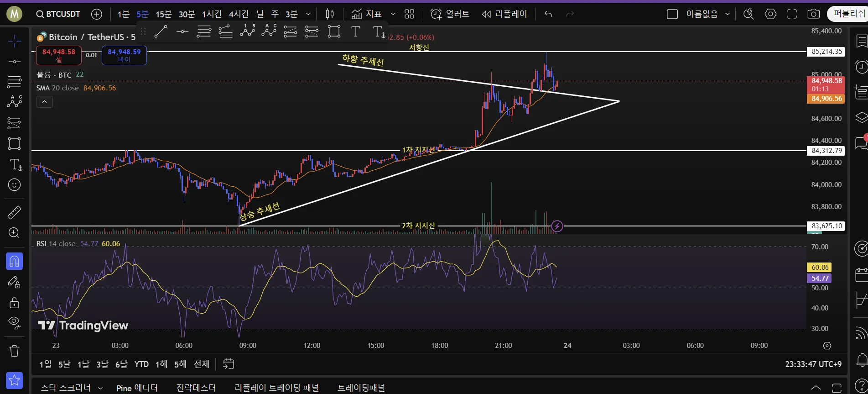Screen dimensions: 868x394
Task: Collapse the bottom panel with minimize icon
Action: point(816,388)
